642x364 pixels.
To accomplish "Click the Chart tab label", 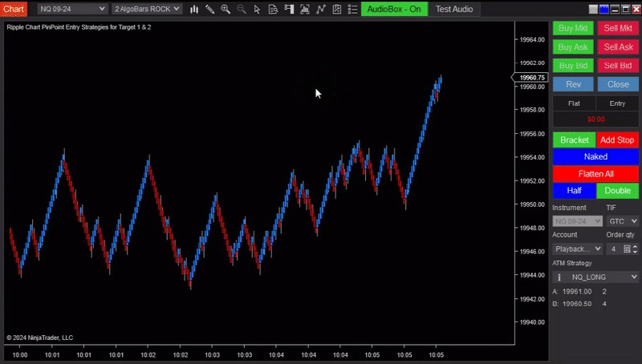I will tap(14, 9).
